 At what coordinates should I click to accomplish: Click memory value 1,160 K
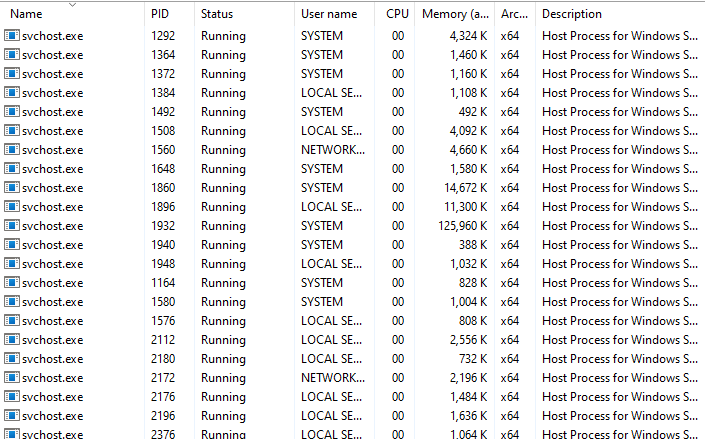click(468, 73)
